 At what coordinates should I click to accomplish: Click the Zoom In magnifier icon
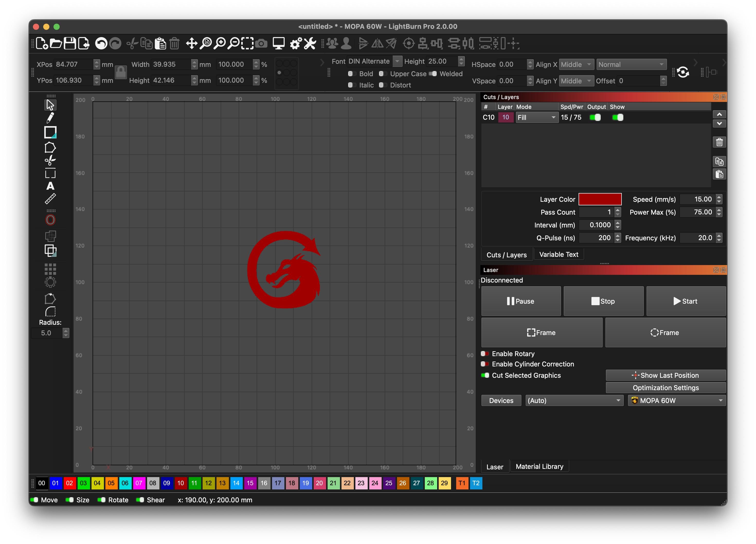tap(220, 43)
